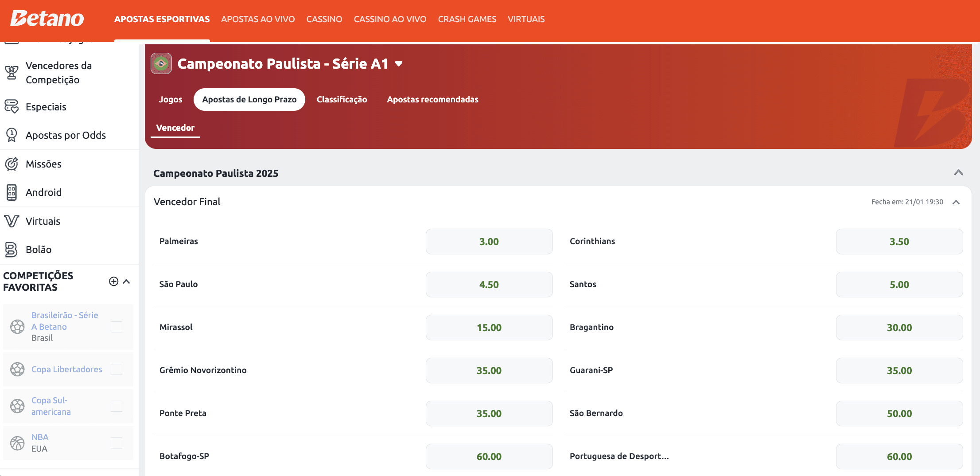
Task: Click the NBA basketball icon
Action: coord(17,443)
